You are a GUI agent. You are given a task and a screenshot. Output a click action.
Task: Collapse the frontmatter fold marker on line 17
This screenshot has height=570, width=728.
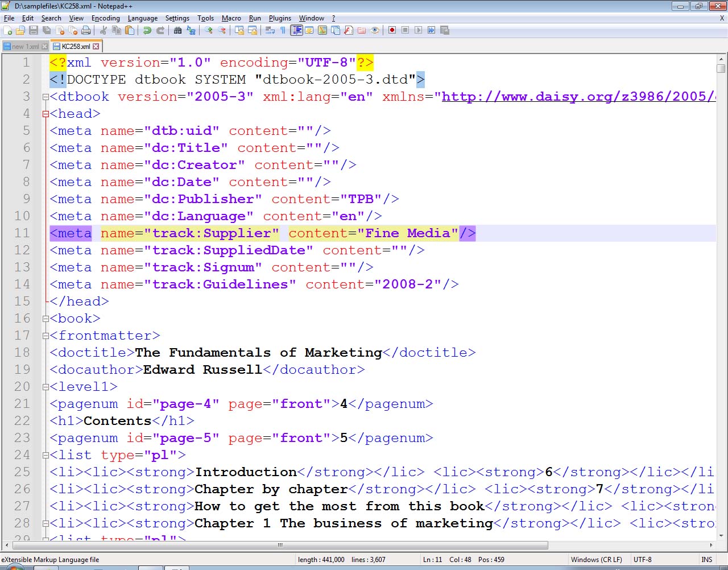point(45,336)
